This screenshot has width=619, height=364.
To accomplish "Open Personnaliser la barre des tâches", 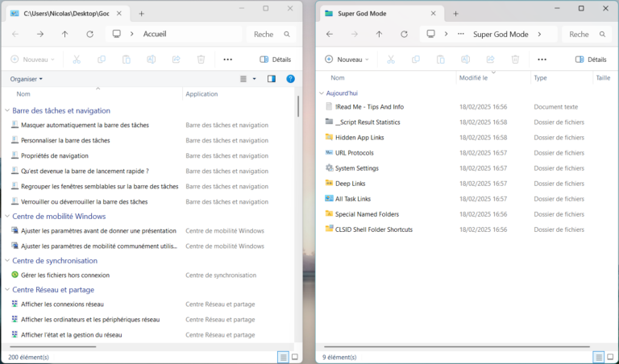I will tap(77, 140).
